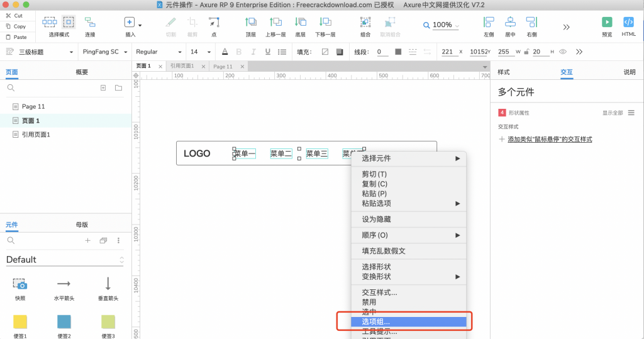Image resolution: width=644 pixels, height=339 pixels.
Task: Click the 顶层 (Bring to front) icon
Action: (x=251, y=23)
